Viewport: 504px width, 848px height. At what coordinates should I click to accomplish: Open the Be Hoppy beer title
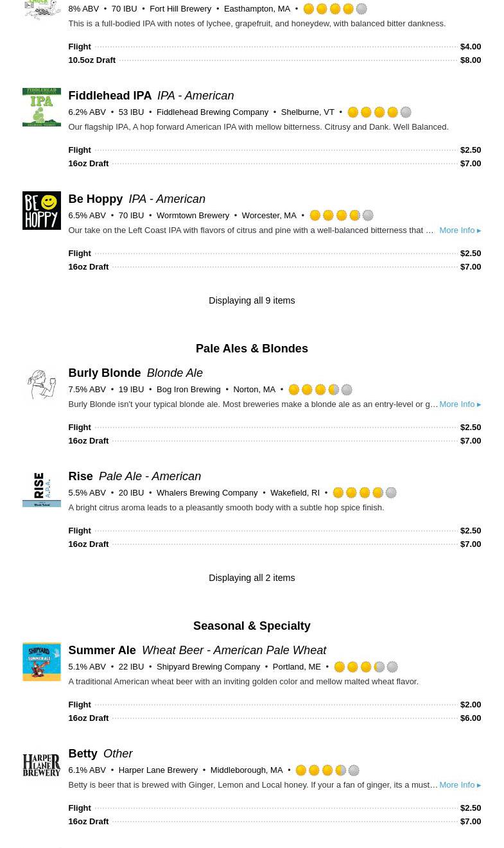[96, 199]
